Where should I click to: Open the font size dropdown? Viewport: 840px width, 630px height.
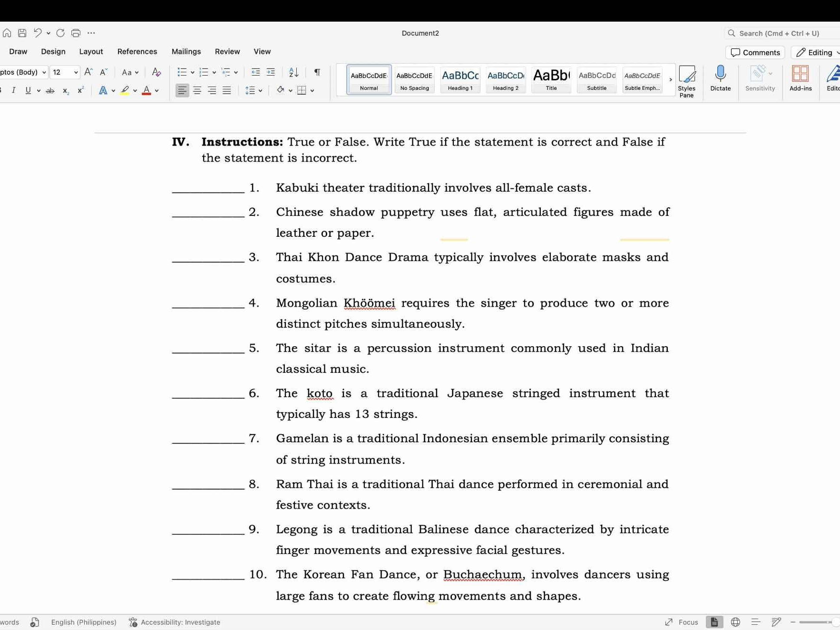[x=74, y=72]
